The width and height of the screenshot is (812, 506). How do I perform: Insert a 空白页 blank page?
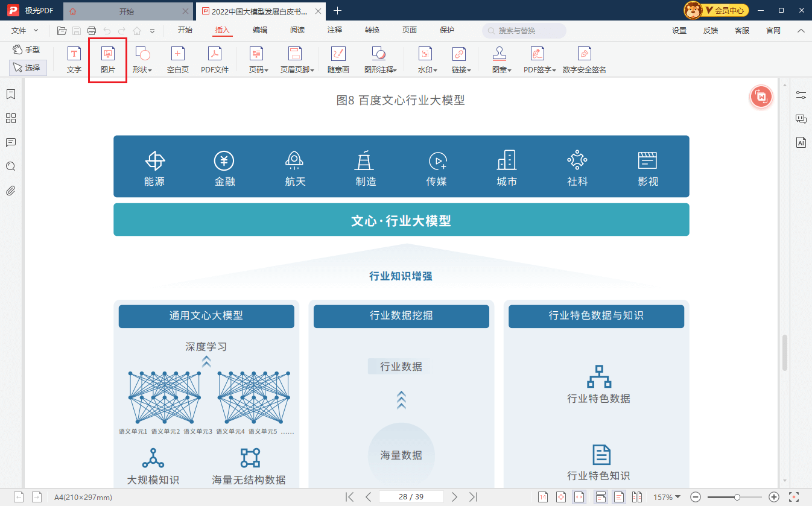178,60
